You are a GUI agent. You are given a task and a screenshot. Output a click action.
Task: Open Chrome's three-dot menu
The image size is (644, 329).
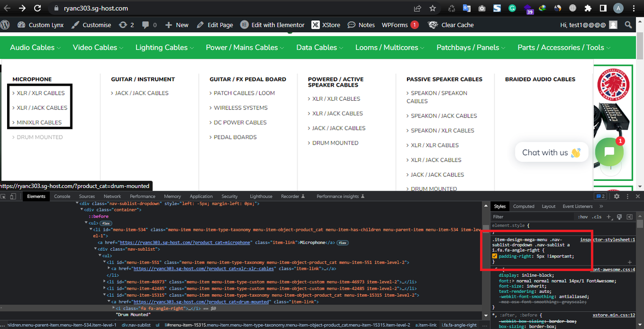click(x=634, y=8)
